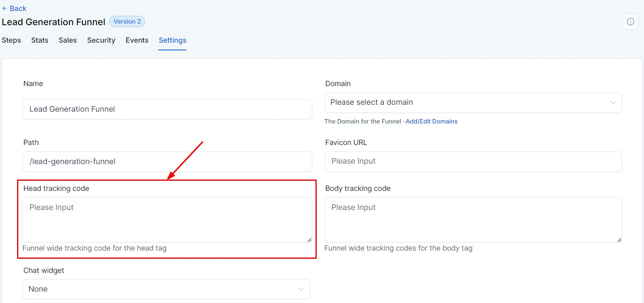
Task: Open the Stats tab
Action: tap(40, 40)
